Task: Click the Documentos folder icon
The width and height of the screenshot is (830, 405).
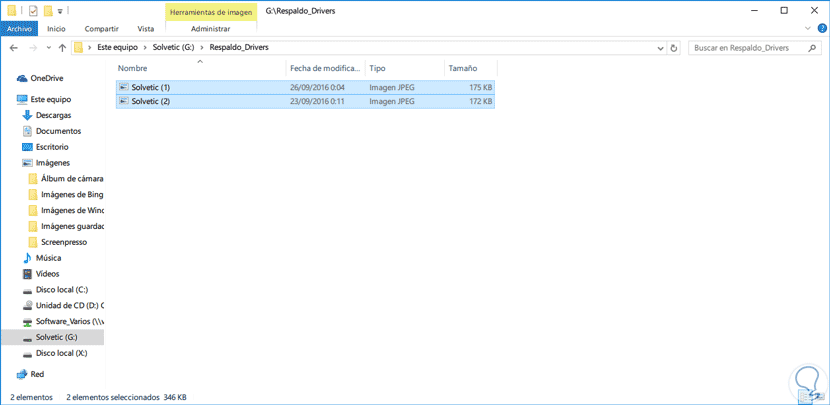Action: (x=28, y=131)
